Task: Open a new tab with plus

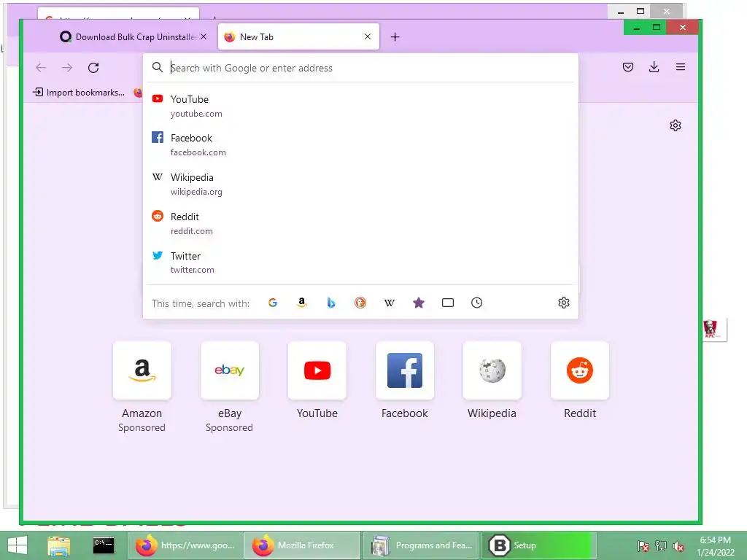Action: [x=395, y=37]
